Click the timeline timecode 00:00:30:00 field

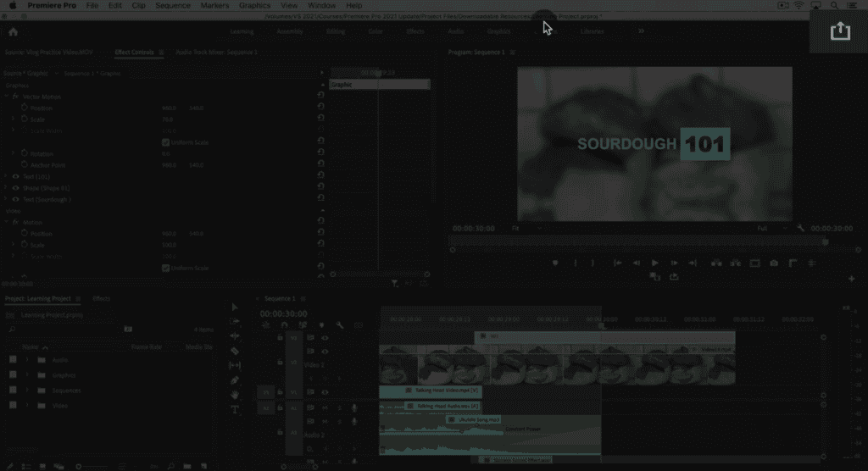[x=283, y=313]
